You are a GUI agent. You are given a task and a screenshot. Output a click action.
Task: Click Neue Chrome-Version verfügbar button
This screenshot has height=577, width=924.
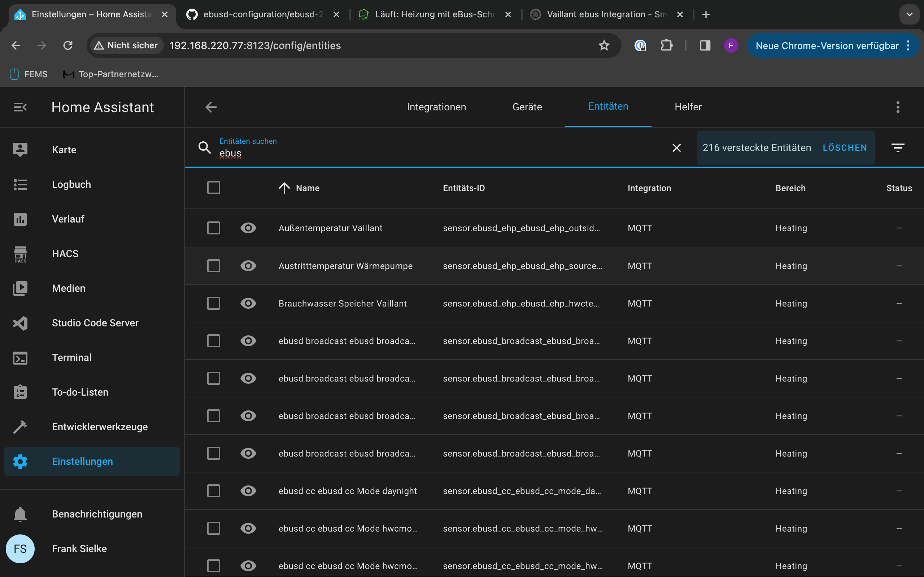pyautogui.click(x=827, y=46)
